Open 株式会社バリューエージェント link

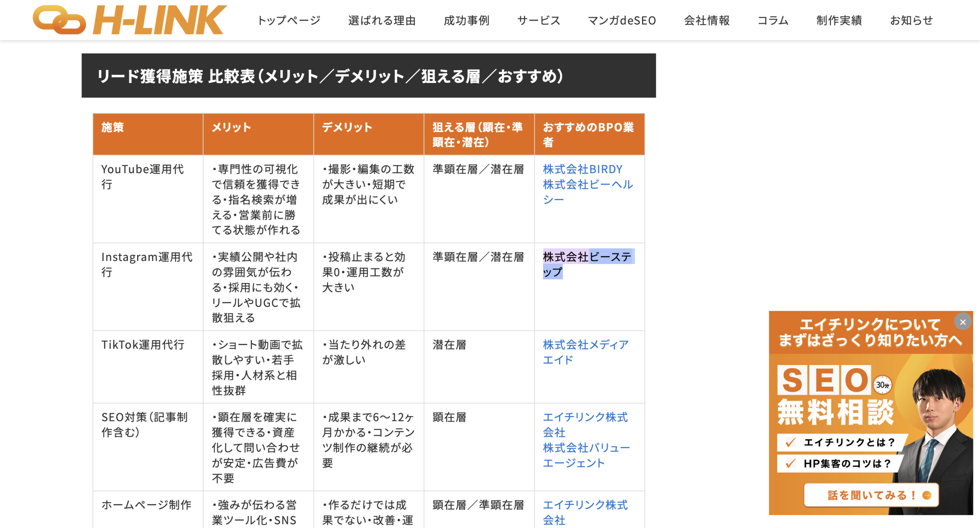(586, 455)
